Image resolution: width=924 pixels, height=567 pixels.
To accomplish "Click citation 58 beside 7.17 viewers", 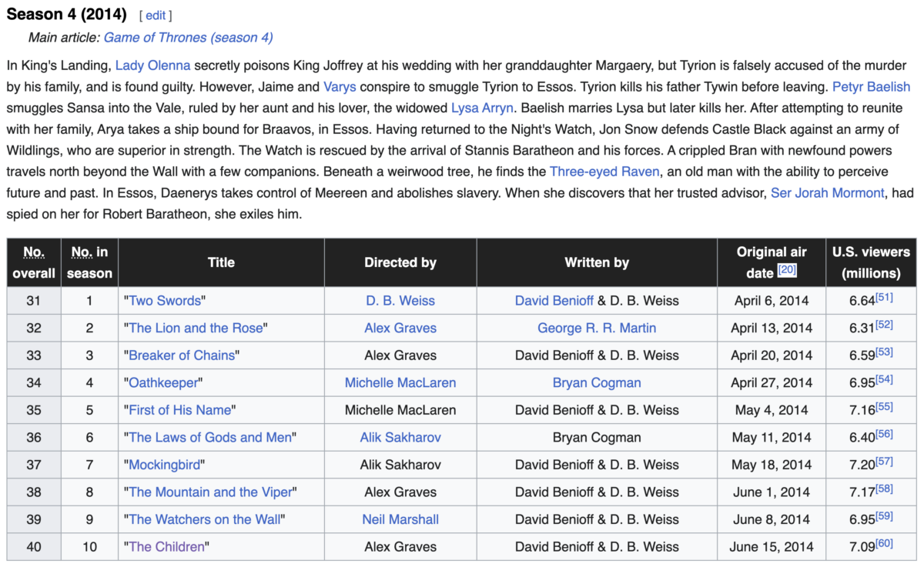I will (884, 488).
